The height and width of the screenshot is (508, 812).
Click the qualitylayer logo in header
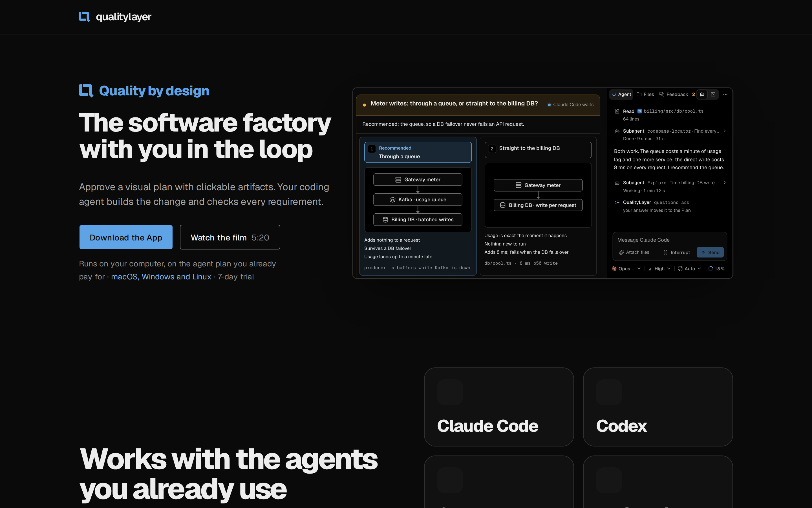tap(115, 16)
